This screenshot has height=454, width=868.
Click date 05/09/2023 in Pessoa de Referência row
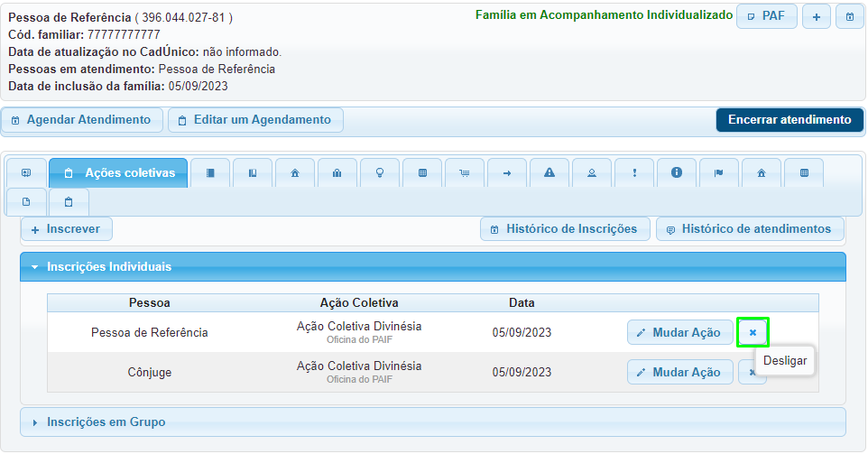[x=522, y=333]
